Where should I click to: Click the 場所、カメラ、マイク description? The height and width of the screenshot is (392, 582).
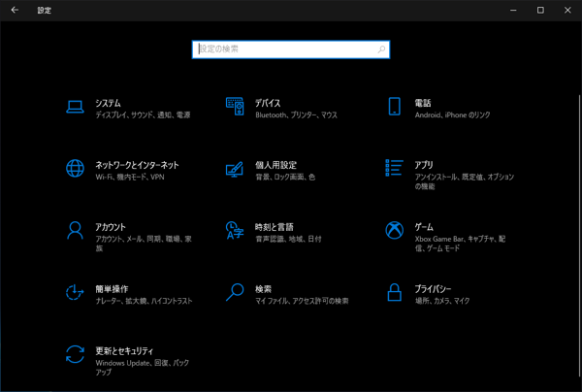[442, 301]
